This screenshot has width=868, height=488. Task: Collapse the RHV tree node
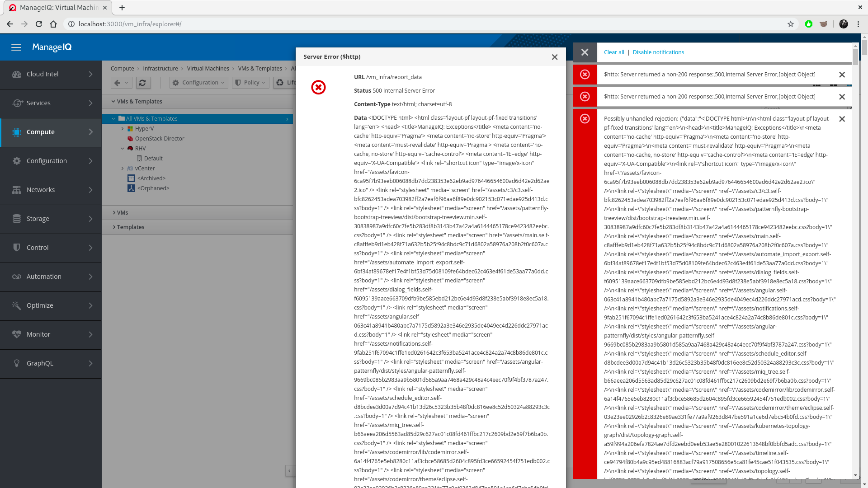click(123, 149)
